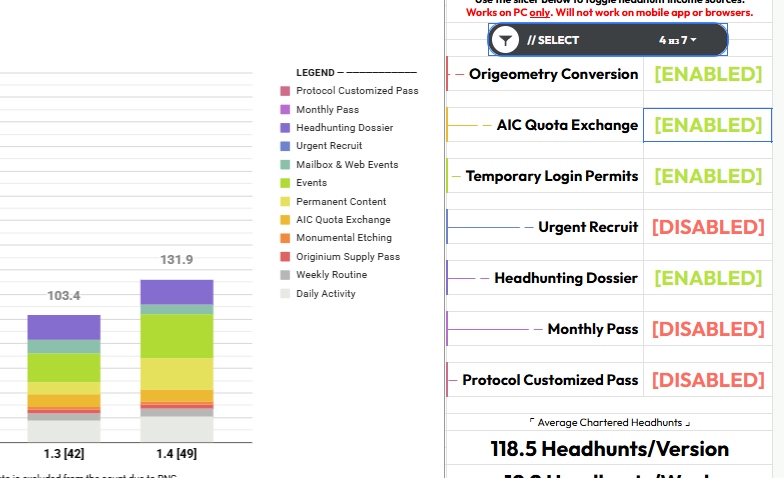Toggle Temporary Login Permits ENABLED cell
Screen dimensions: 784x478
tap(708, 176)
